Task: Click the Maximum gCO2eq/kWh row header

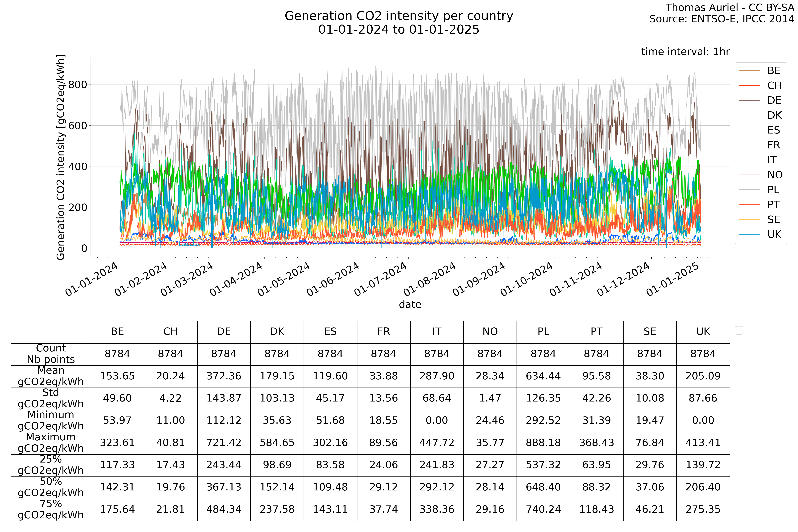Action: click(x=51, y=443)
